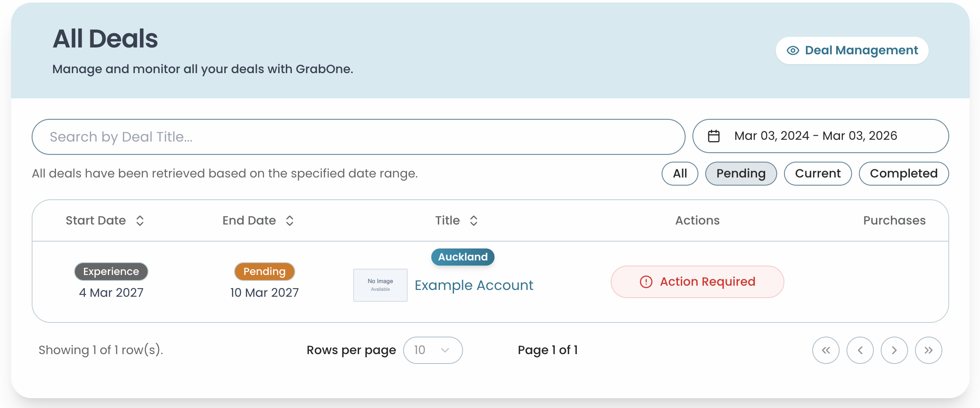Click the alert icon in Action Required

(x=646, y=282)
